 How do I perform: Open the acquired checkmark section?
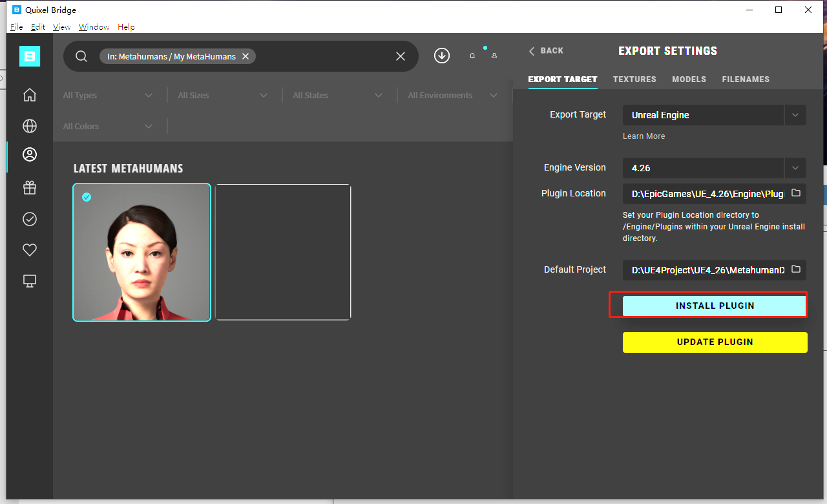[x=30, y=219]
